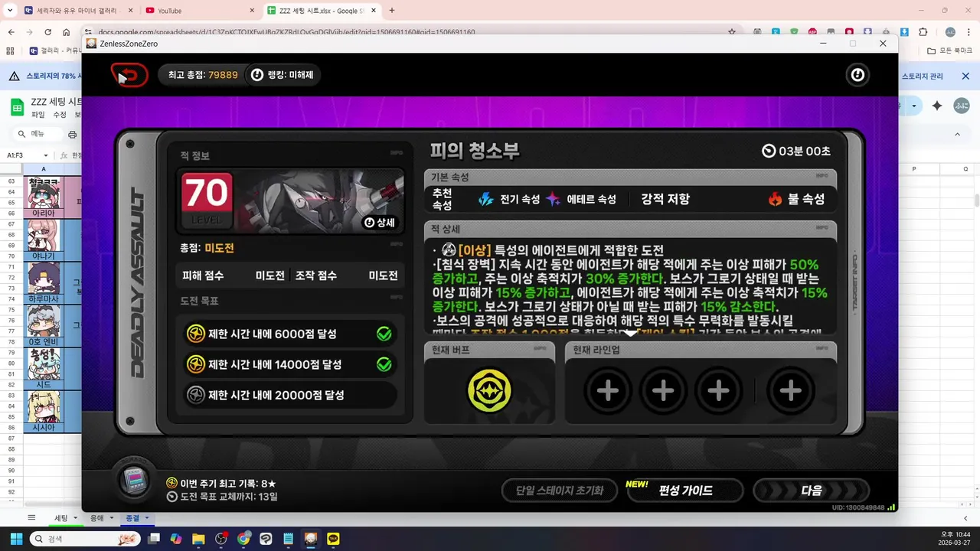Switch to the YouTube browser tab
980x551 pixels.
(199, 11)
